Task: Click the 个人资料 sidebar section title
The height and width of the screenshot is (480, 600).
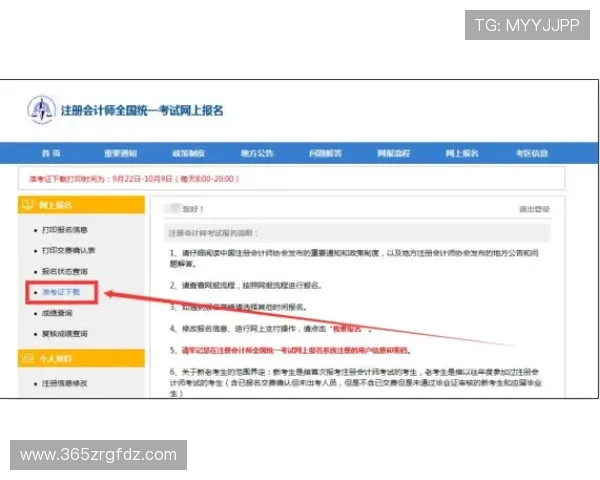Action: coord(55,359)
